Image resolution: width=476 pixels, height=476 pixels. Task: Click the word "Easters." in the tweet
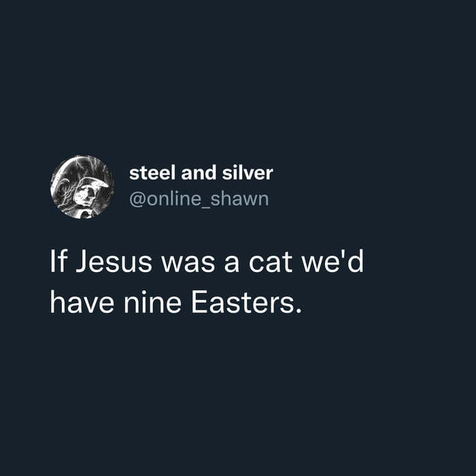tap(246, 303)
